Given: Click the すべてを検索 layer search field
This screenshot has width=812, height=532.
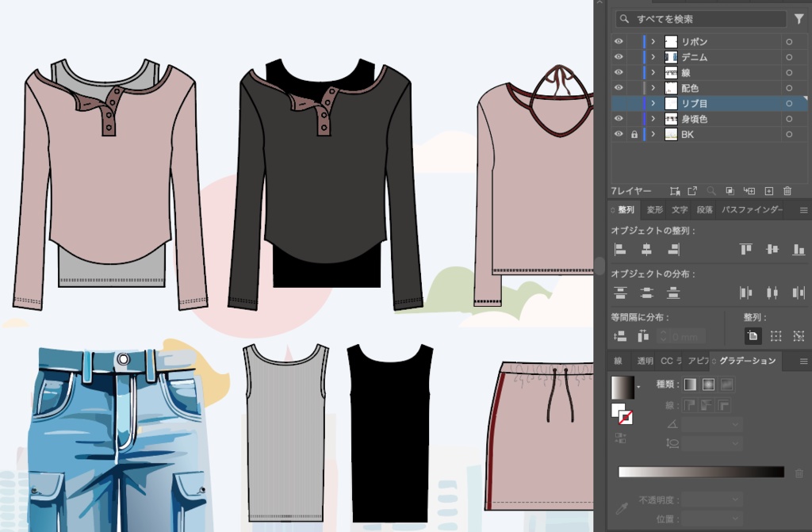Looking at the screenshot, I should coord(701,19).
